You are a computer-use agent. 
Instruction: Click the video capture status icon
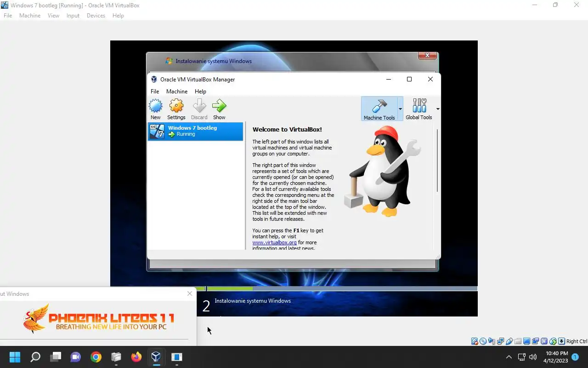click(x=535, y=341)
